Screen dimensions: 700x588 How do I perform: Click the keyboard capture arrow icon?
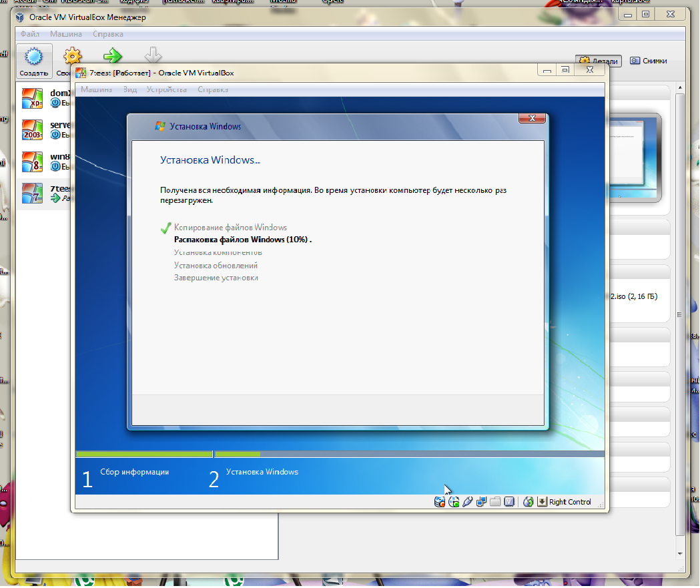tap(542, 502)
